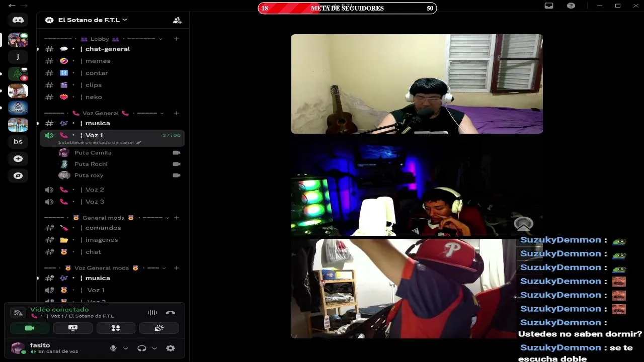Click fasito's user avatar
Image resolution: width=644 pixels, height=362 pixels.
[x=18, y=348]
